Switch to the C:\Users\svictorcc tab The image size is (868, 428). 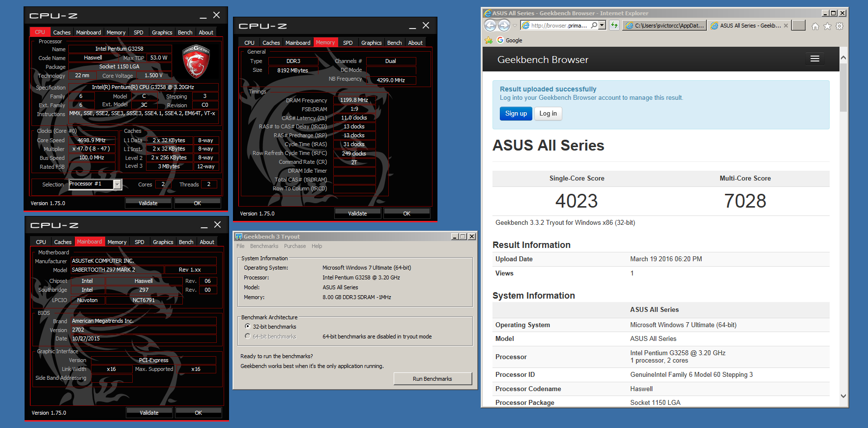pyautogui.click(x=665, y=26)
